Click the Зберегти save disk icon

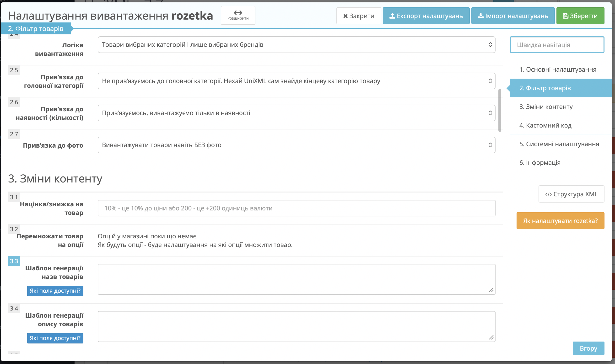tap(566, 16)
